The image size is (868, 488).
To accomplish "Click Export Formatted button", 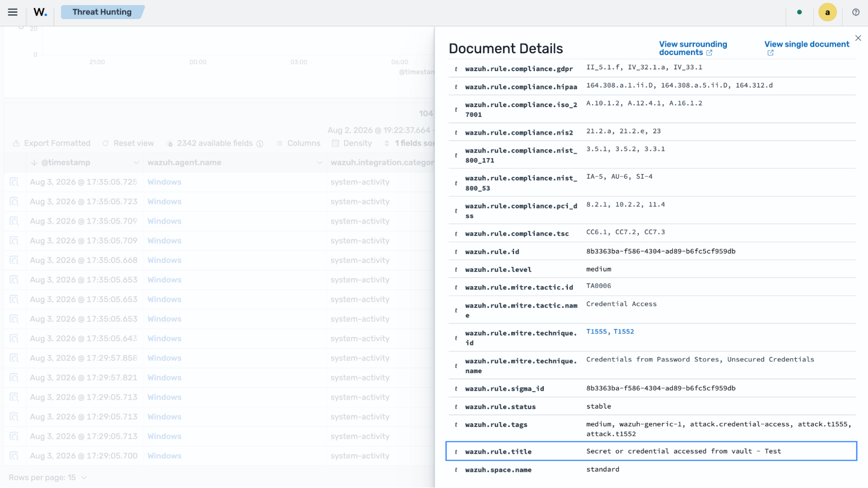I will (52, 143).
